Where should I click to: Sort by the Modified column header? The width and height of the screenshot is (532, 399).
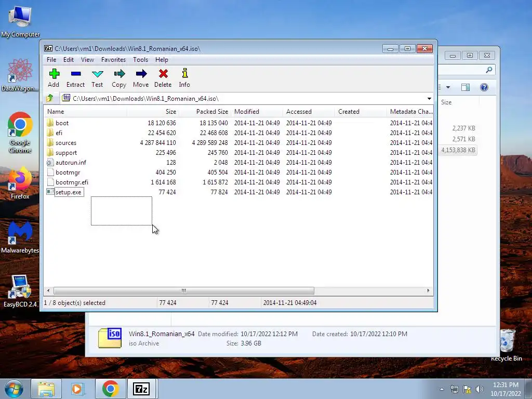(x=257, y=112)
